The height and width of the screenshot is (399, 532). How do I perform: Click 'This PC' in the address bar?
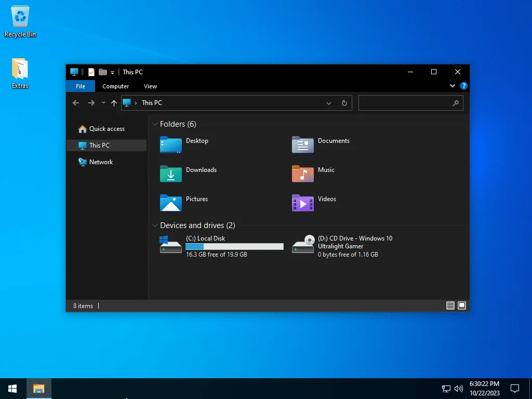point(152,103)
